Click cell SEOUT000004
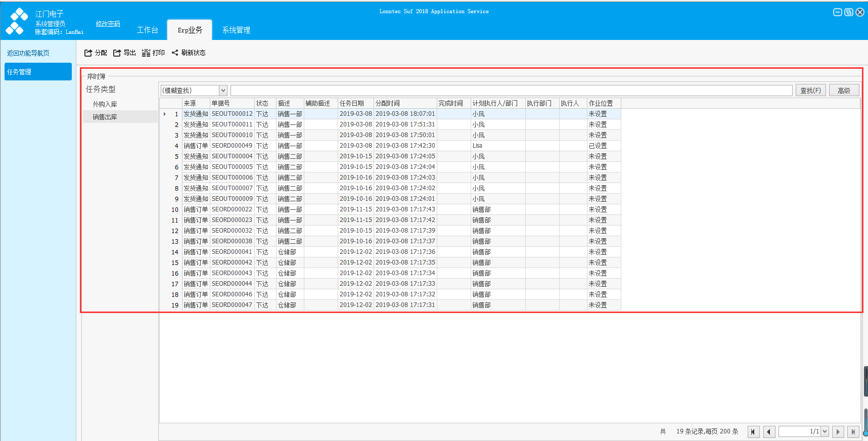The height and width of the screenshot is (441, 868). pos(232,156)
